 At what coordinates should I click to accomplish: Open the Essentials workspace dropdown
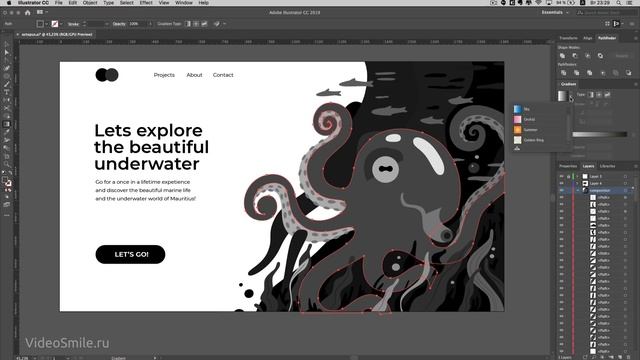pos(555,13)
